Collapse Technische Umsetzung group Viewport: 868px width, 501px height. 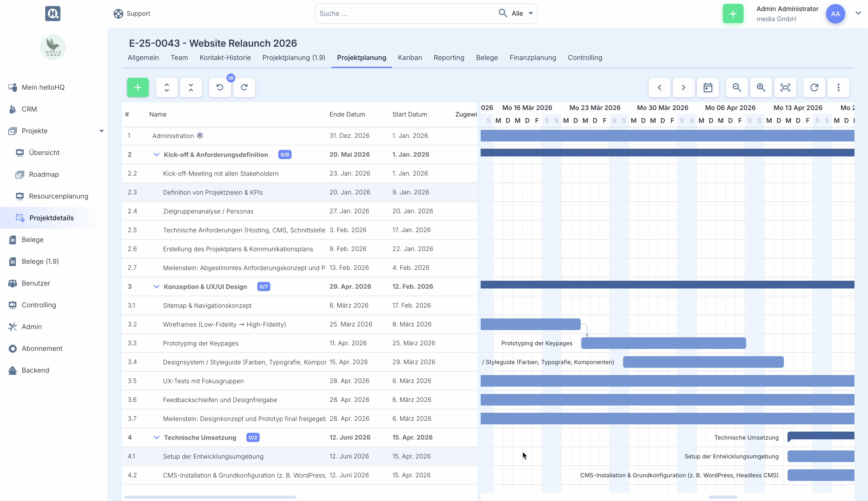coord(156,437)
